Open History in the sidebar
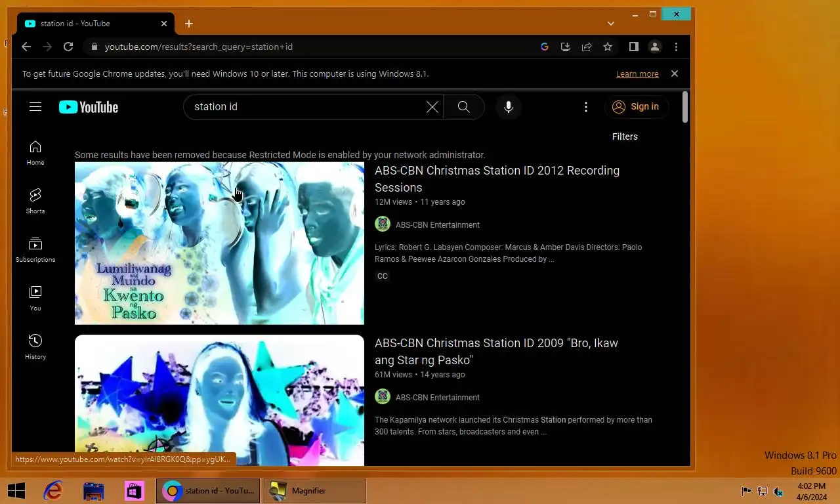This screenshot has width=840, height=504. click(35, 347)
